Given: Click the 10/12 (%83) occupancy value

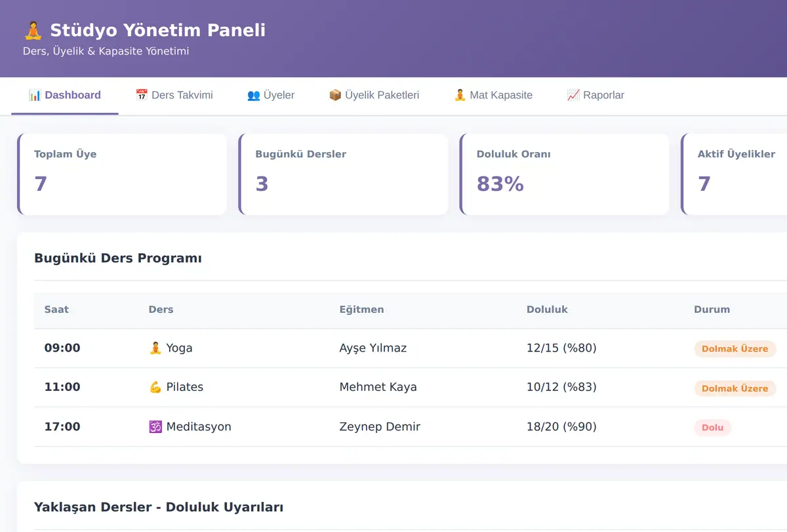Looking at the screenshot, I should [561, 387].
